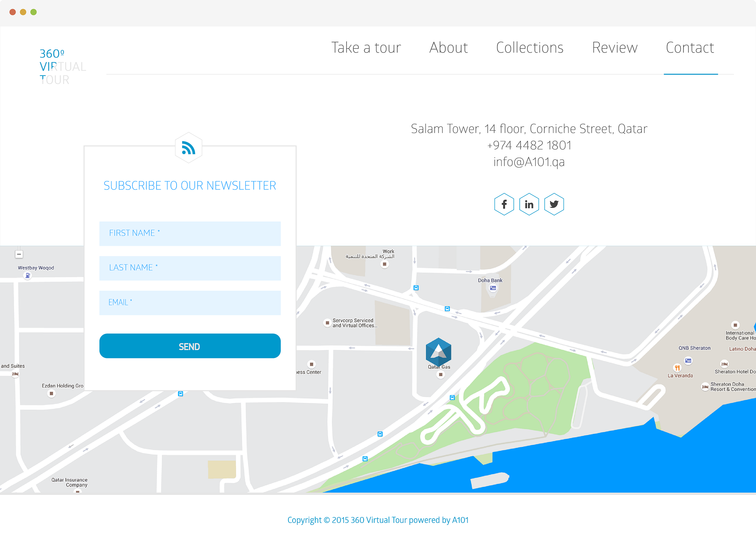
Task: Click into the EMAIL field
Action: point(190,302)
